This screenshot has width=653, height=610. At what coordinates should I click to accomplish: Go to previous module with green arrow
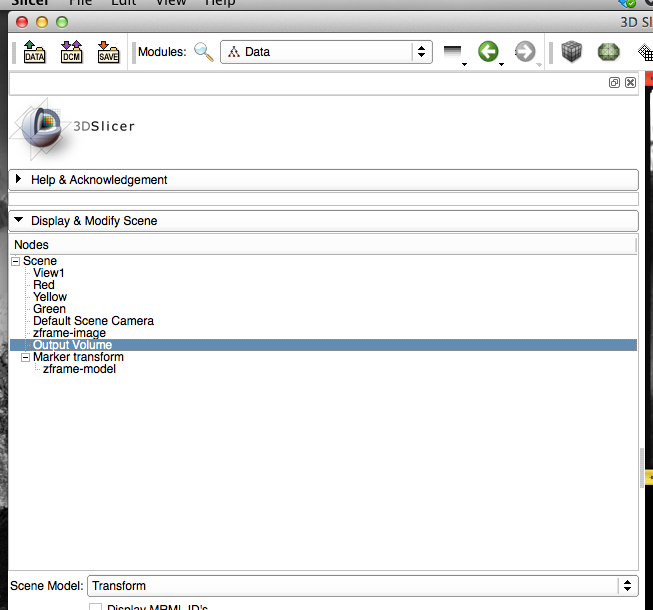click(x=488, y=52)
